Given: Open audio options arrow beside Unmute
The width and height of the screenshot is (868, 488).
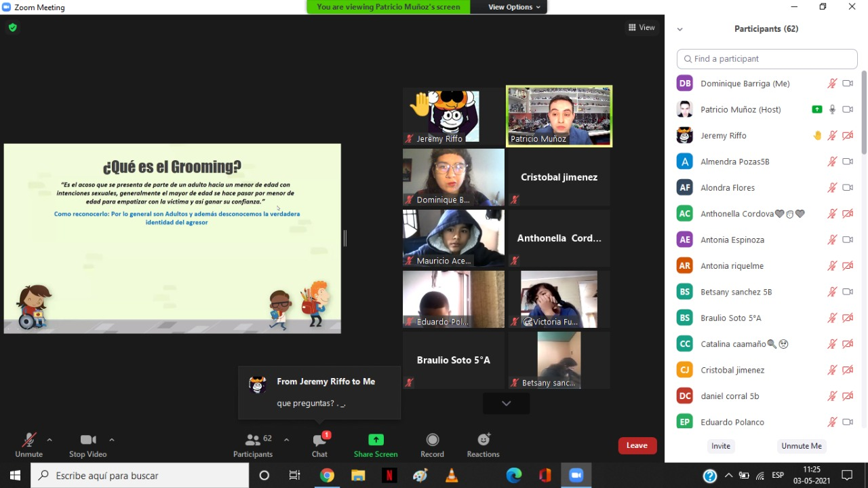Looking at the screenshot, I should coord(49,440).
